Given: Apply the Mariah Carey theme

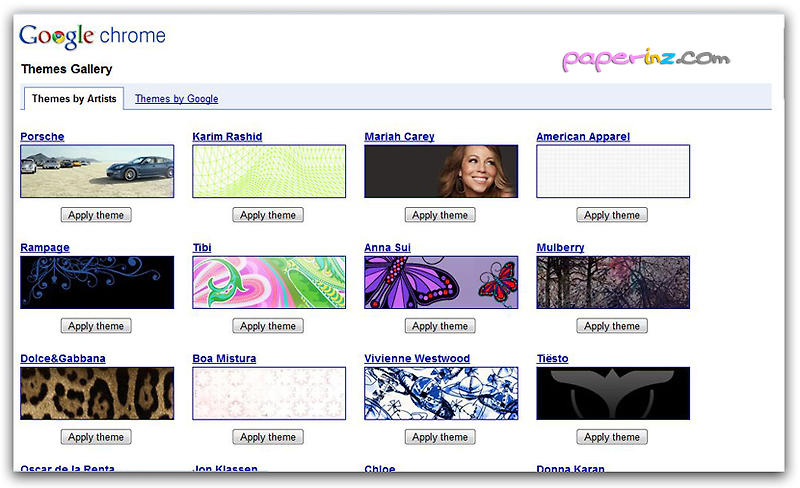Looking at the screenshot, I should pos(440,215).
